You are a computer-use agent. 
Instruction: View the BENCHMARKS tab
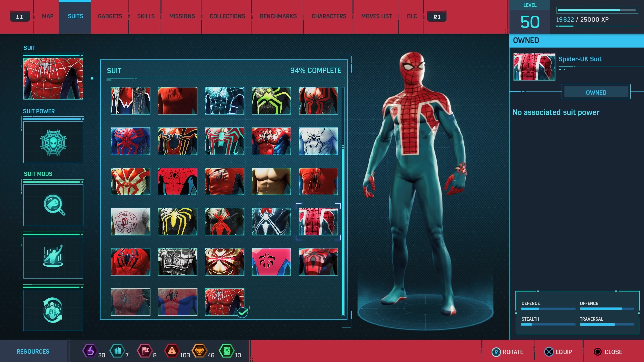(278, 16)
